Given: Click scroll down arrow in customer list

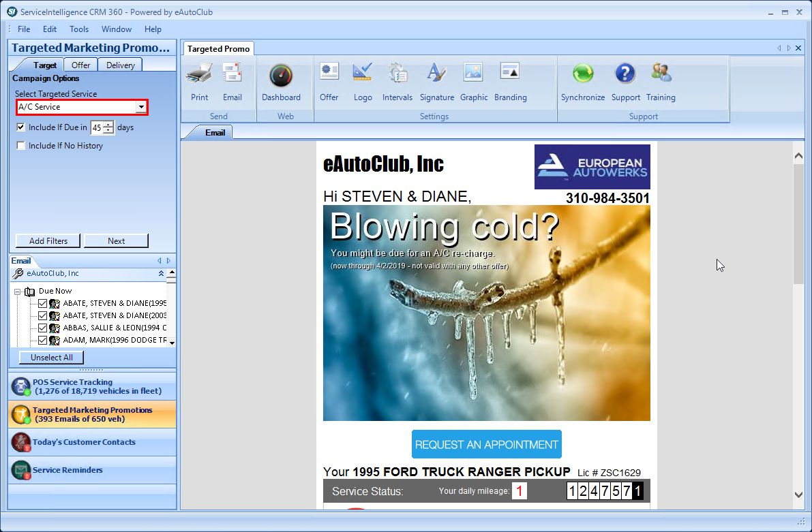Looking at the screenshot, I should coord(172,343).
